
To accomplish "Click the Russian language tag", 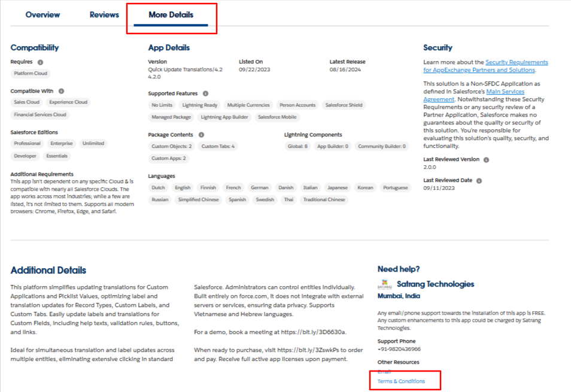I will (160, 200).
